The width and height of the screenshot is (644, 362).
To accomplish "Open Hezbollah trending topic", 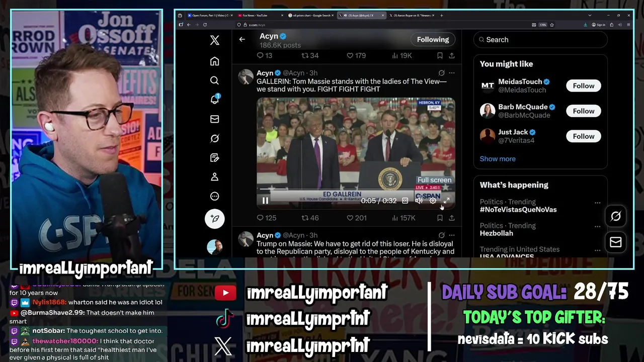I will (497, 233).
